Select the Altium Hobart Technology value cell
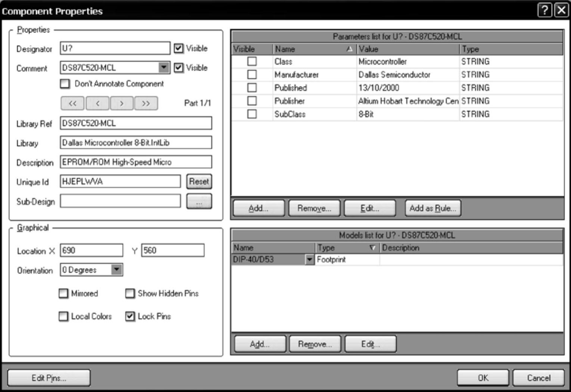Screen dimensions: 571x392 (408, 101)
